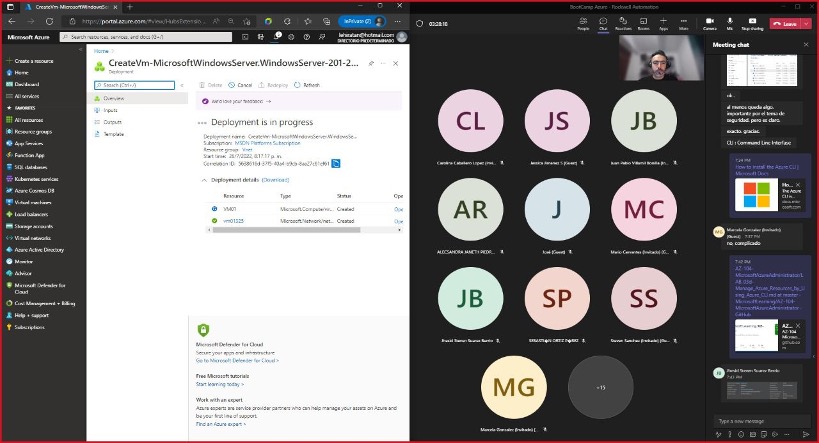Open Azure feedback icon in header
This screenshot has height=443, width=819.
click(x=322, y=37)
